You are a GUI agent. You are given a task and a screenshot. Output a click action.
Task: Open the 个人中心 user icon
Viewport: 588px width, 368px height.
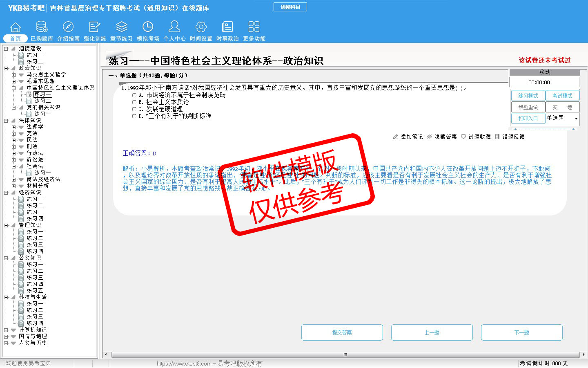tap(174, 27)
